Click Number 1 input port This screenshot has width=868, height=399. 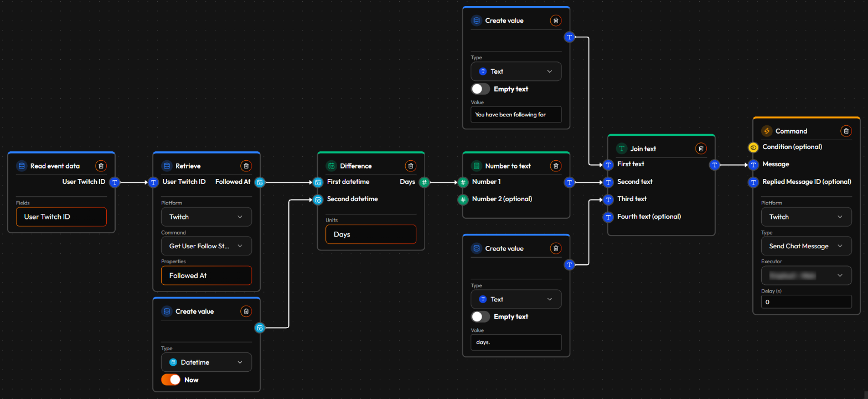click(x=463, y=182)
